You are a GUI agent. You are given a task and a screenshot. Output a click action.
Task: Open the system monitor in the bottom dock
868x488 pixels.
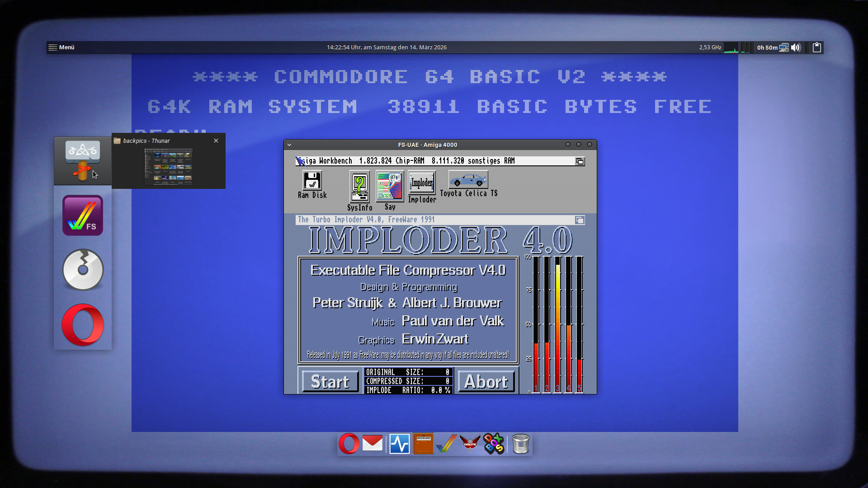pos(400,444)
